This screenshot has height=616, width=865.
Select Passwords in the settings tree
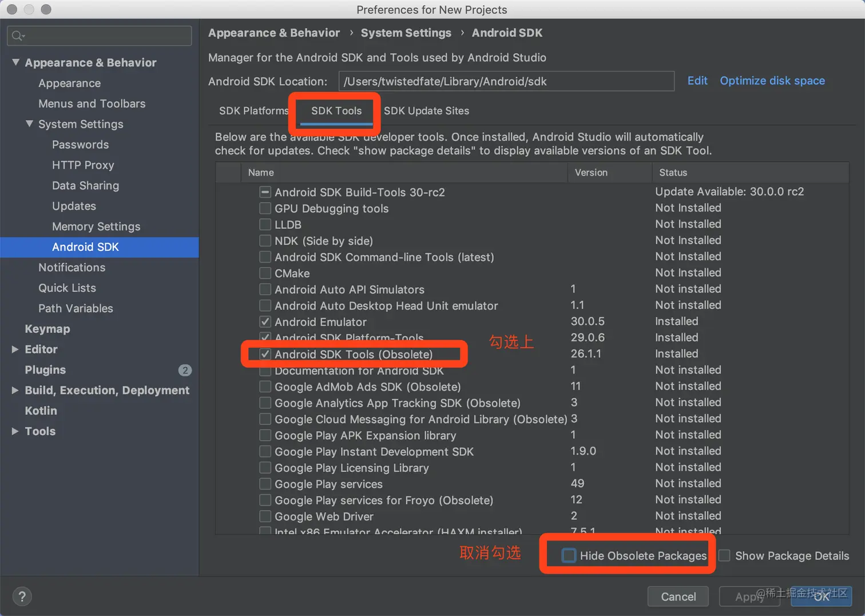pos(80,145)
